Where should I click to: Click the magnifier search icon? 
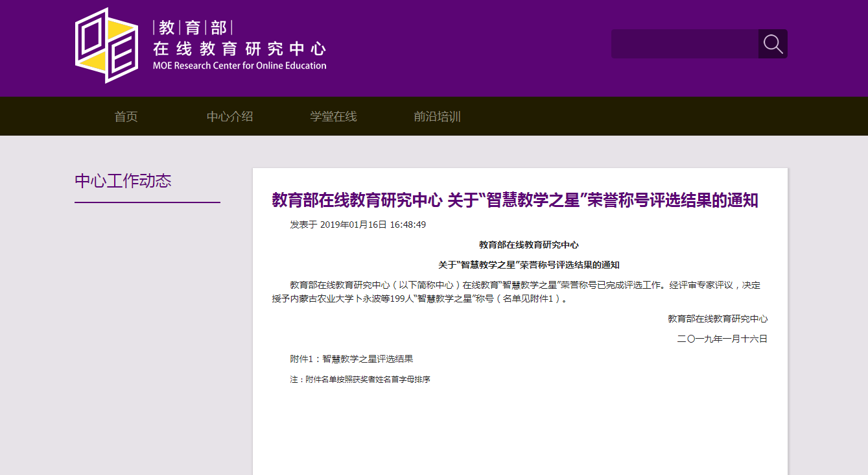773,44
